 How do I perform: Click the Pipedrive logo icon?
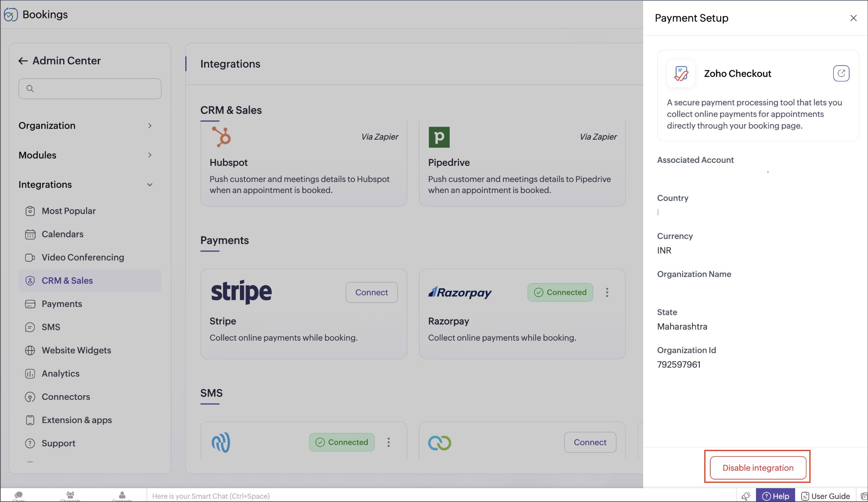(439, 137)
